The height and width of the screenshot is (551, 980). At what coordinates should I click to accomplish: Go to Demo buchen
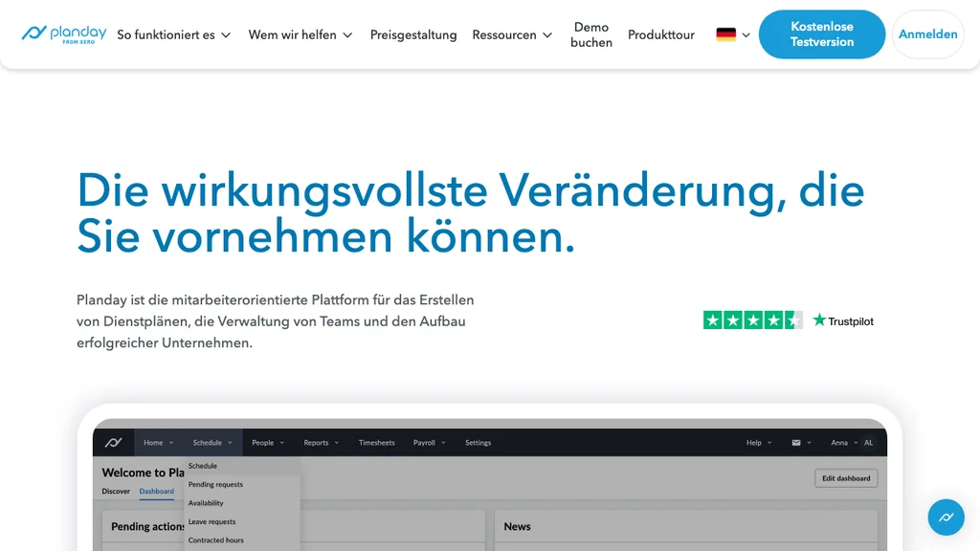591,35
